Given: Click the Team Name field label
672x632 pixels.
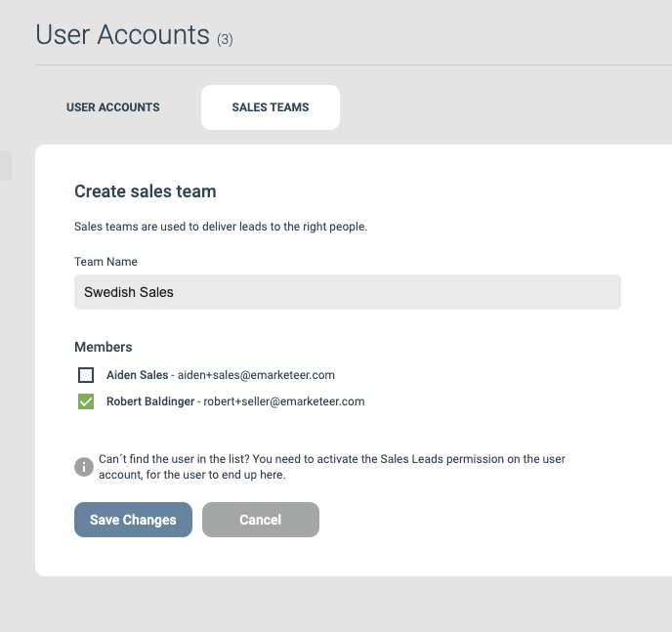Looking at the screenshot, I should coord(105,262).
